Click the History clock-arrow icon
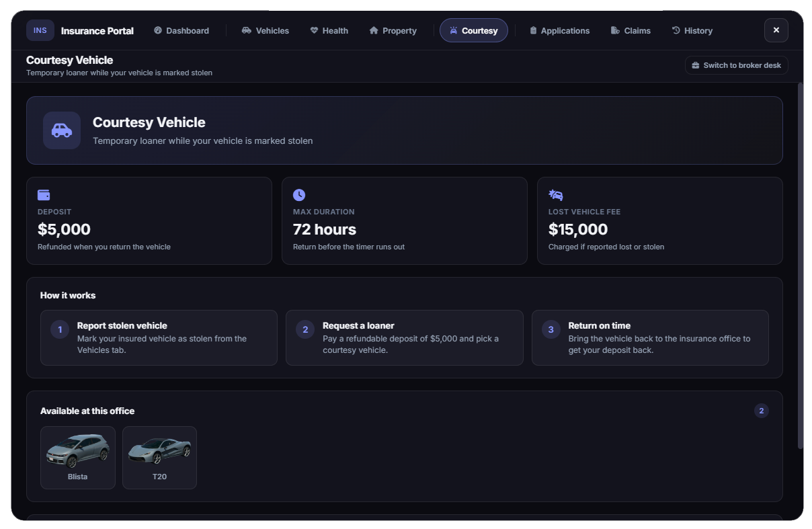Screen dimensions: 812x529 pos(676,30)
